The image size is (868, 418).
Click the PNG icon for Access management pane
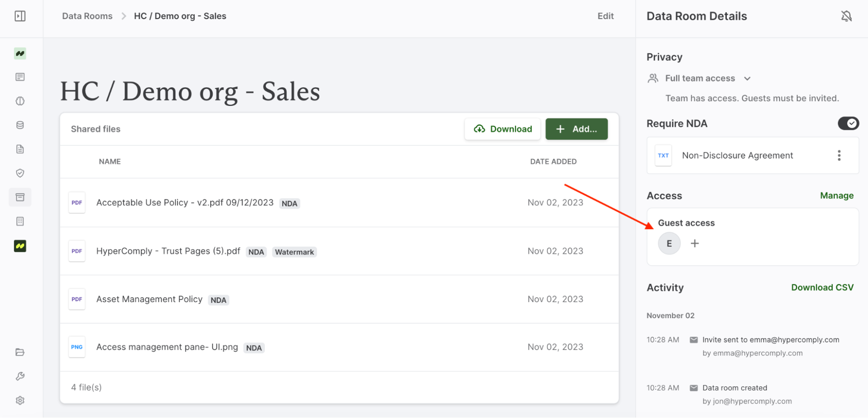coord(77,347)
